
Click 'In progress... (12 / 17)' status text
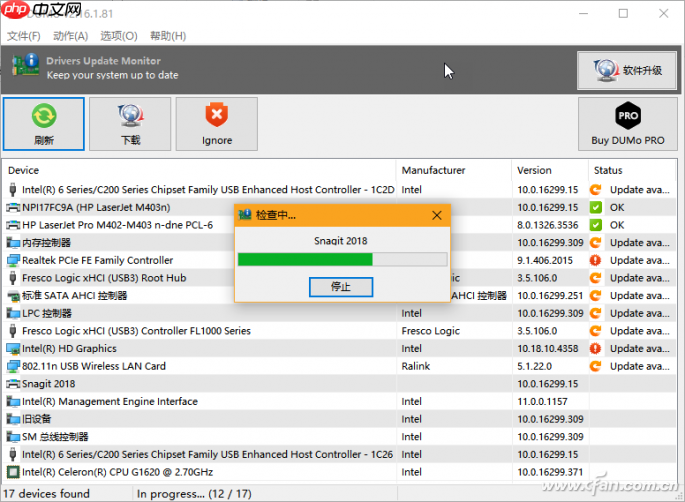(x=194, y=494)
